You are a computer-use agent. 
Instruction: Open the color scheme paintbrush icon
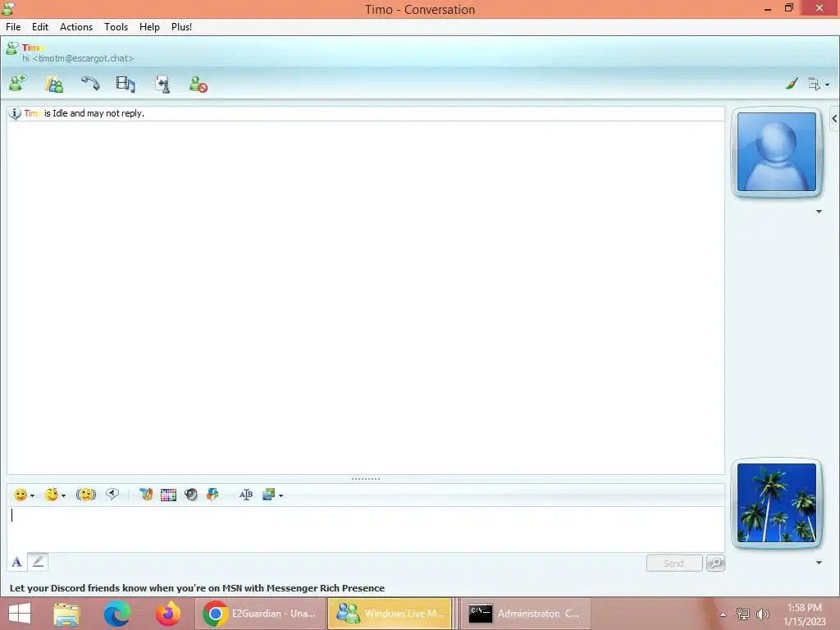(792, 84)
